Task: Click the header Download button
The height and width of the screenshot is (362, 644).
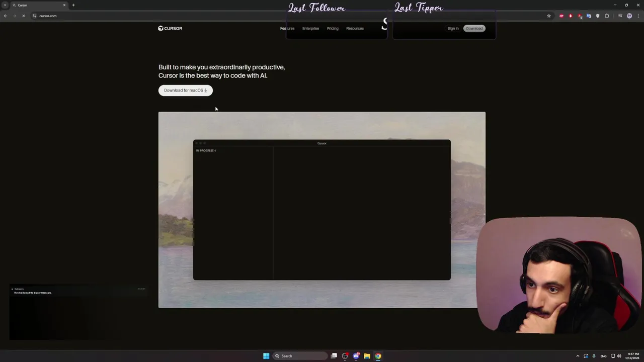Action: point(474,28)
